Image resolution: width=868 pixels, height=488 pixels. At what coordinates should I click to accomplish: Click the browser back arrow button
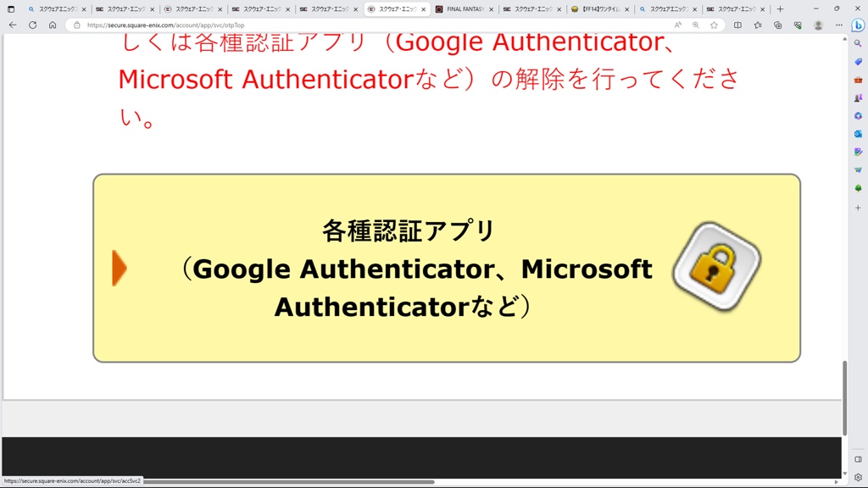click(x=12, y=25)
